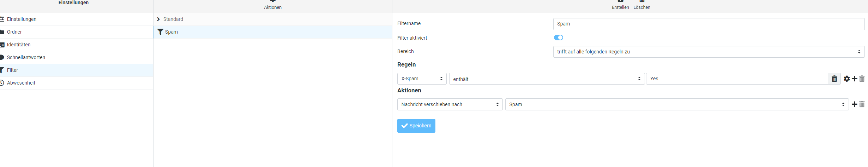
Task: Open the Nachricht verschieben nach dropdown
Action: point(450,104)
